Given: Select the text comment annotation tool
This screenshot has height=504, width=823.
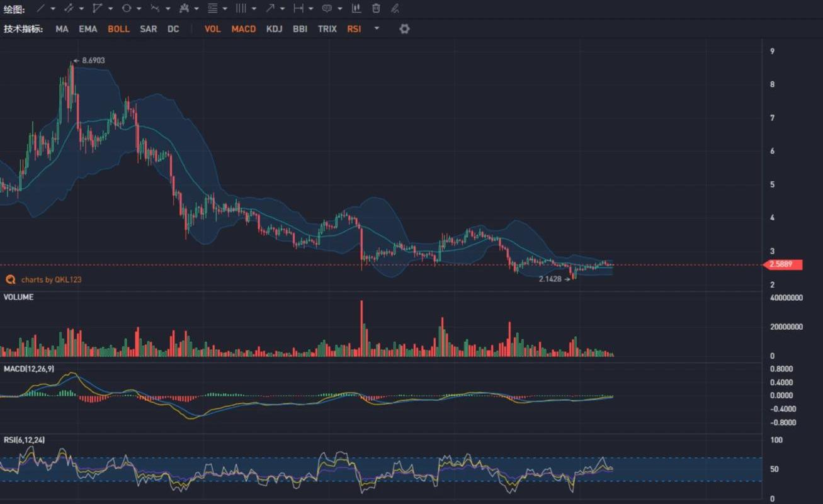Looking at the screenshot, I should (x=327, y=9).
